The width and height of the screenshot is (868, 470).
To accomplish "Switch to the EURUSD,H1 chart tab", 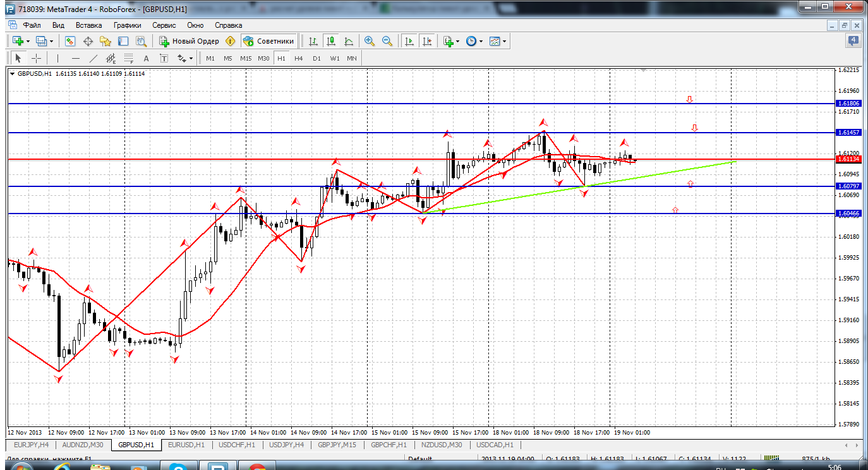I will click(186, 445).
